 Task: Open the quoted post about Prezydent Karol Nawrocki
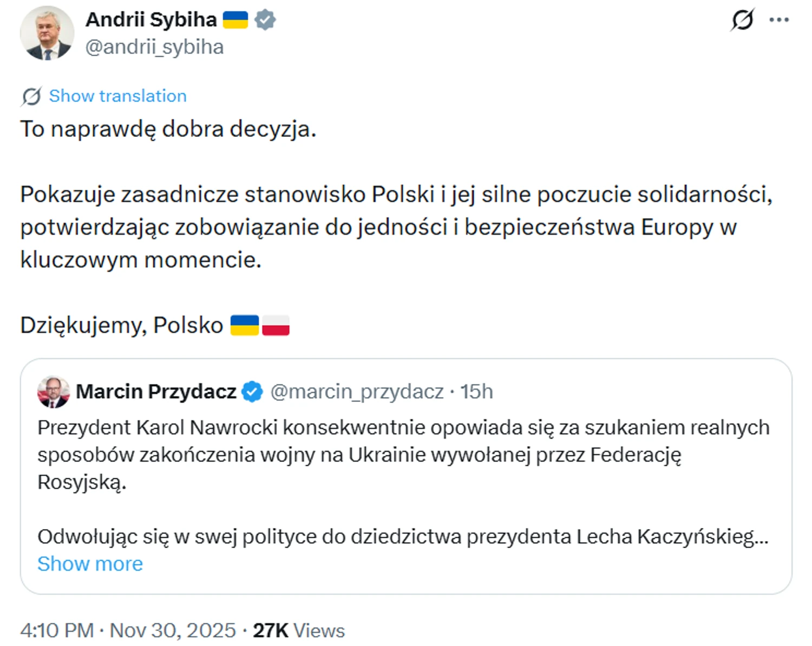(403, 454)
